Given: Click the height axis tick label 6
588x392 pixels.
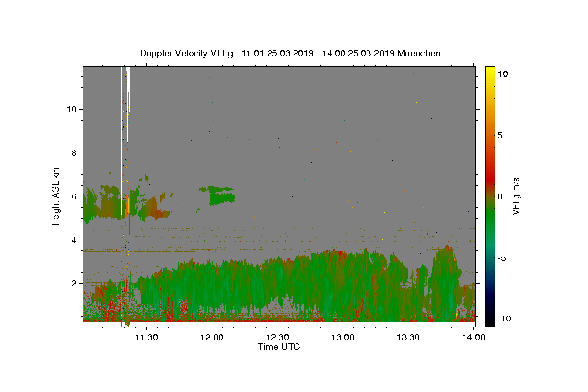Looking at the screenshot, I should click(73, 196).
